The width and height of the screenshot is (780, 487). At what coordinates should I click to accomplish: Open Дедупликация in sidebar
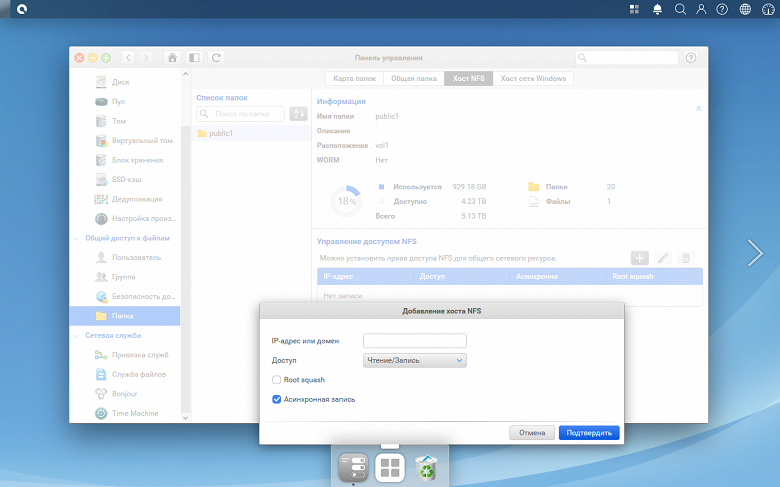(124, 199)
